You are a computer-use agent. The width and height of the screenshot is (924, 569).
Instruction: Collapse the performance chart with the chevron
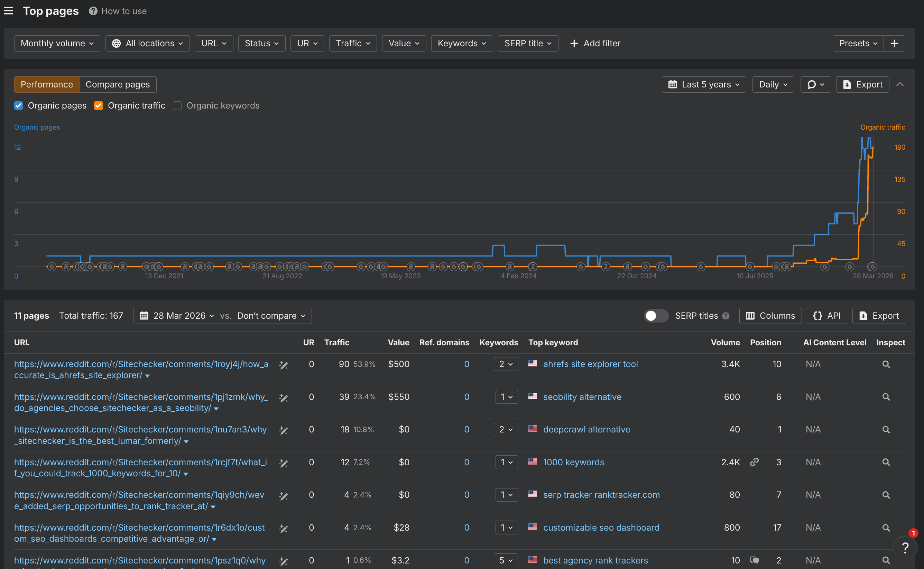900,84
